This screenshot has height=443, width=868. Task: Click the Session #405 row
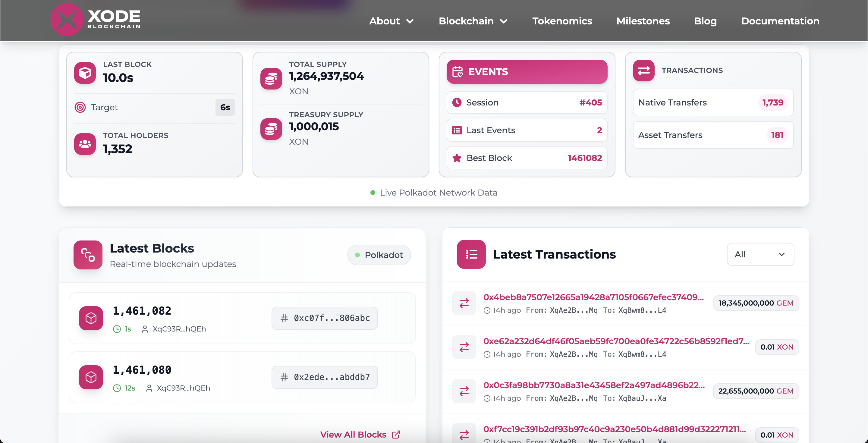point(527,102)
